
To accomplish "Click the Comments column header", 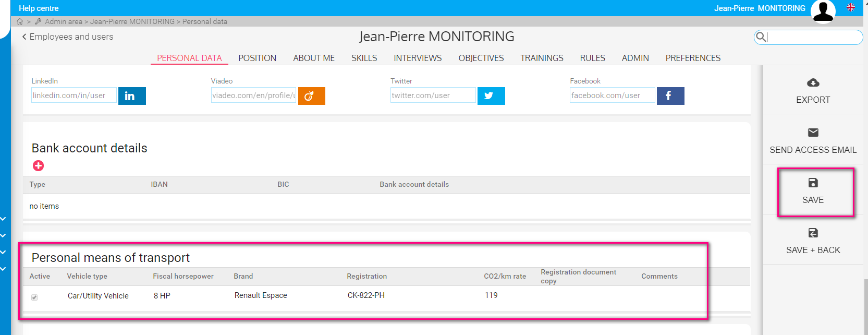I will [x=659, y=276].
